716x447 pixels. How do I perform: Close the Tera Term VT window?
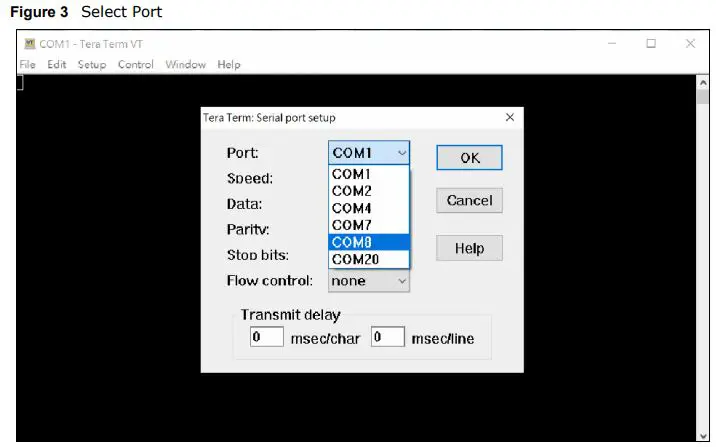[690, 44]
